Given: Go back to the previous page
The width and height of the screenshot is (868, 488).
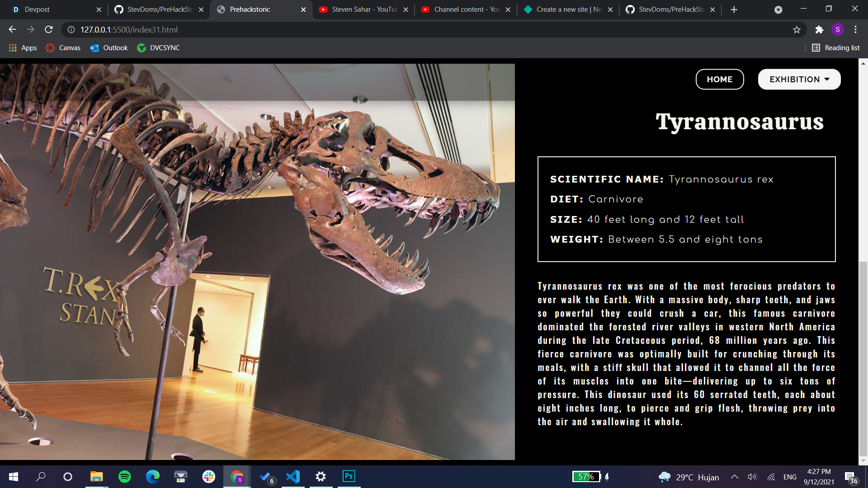Looking at the screenshot, I should pyautogui.click(x=12, y=30).
